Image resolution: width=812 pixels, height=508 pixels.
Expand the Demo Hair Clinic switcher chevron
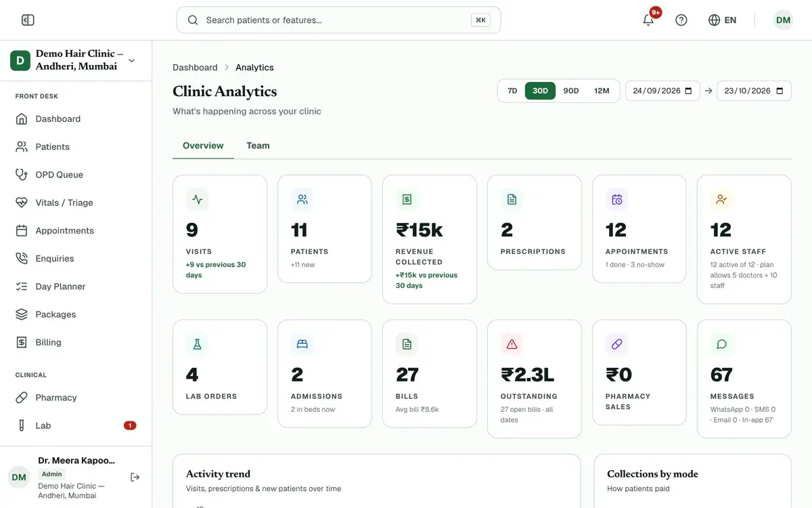pyautogui.click(x=131, y=60)
